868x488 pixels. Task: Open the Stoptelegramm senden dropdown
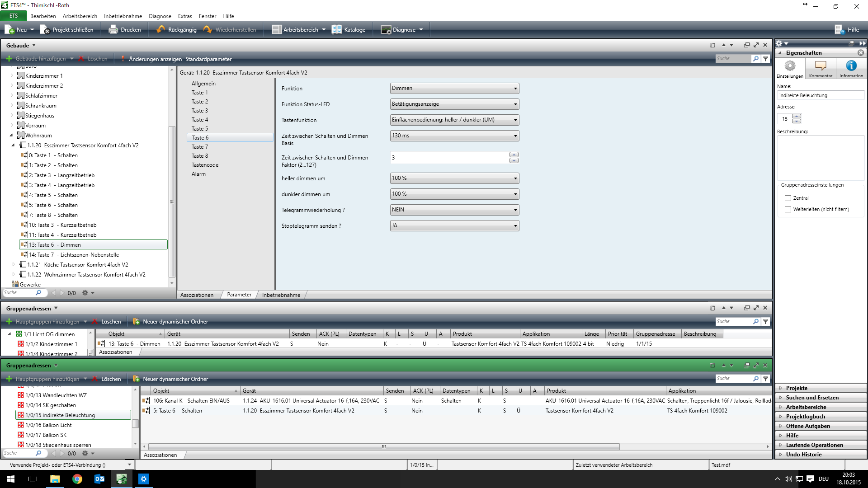(x=454, y=226)
